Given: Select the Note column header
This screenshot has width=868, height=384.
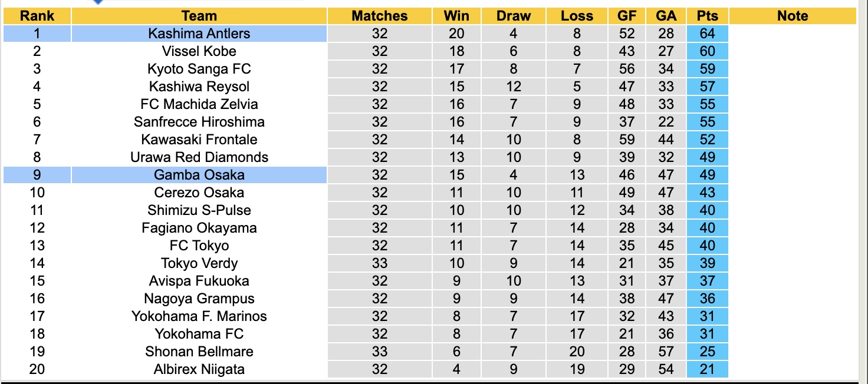Looking at the screenshot, I should click(793, 16).
